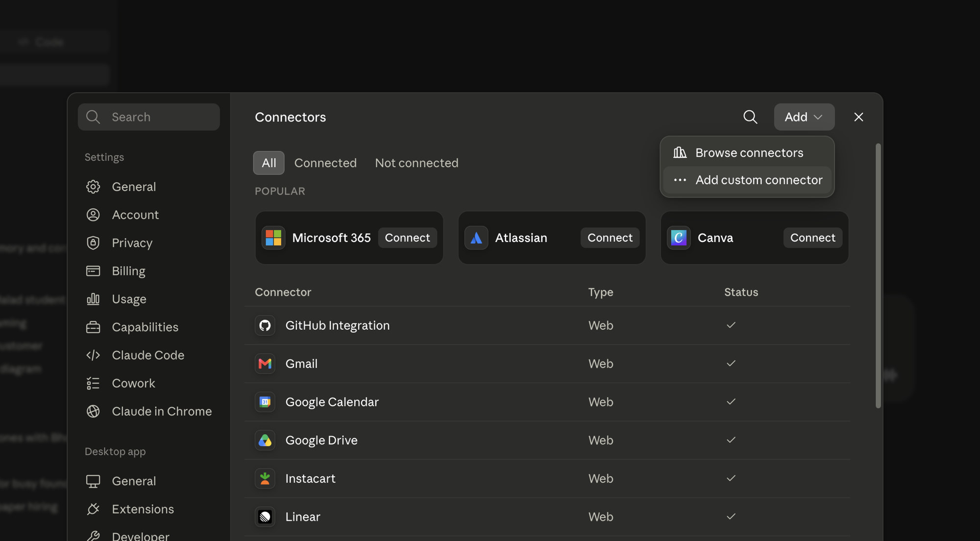Open General under Desktop app
980x541 pixels.
148,481
